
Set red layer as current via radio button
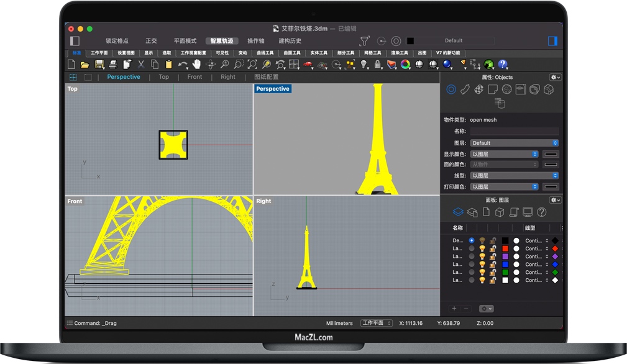click(x=472, y=248)
